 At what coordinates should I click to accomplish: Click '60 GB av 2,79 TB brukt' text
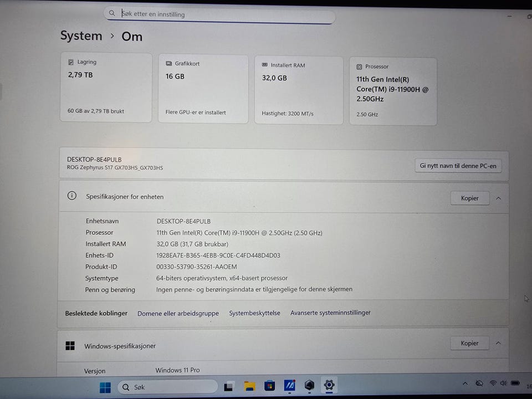coord(96,111)
